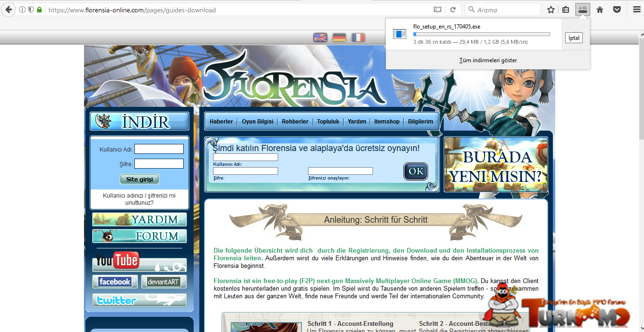Go to the Firefox home page
The image size is (644, 332).
600,10
